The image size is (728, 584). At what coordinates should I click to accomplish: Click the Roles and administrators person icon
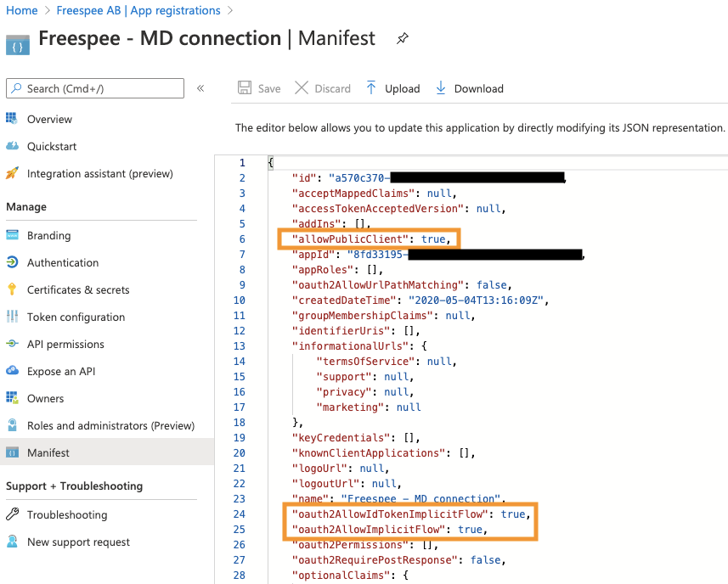[12, 425]
